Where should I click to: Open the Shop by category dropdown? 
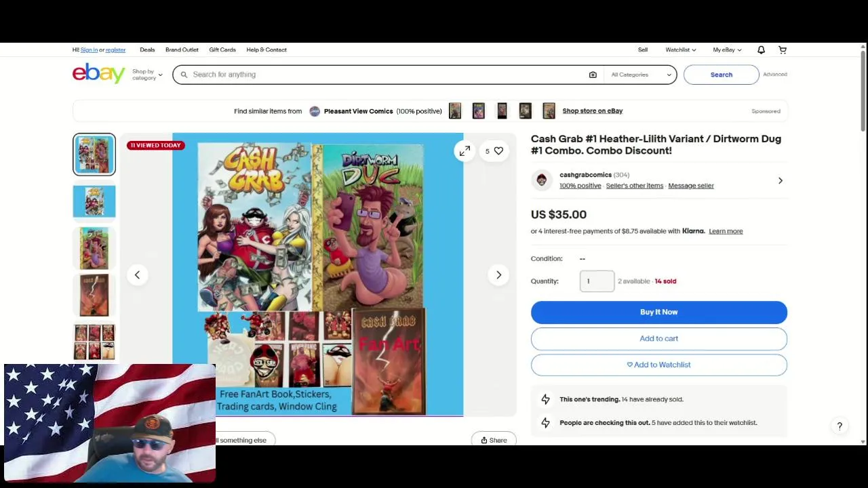click(147, 75)
